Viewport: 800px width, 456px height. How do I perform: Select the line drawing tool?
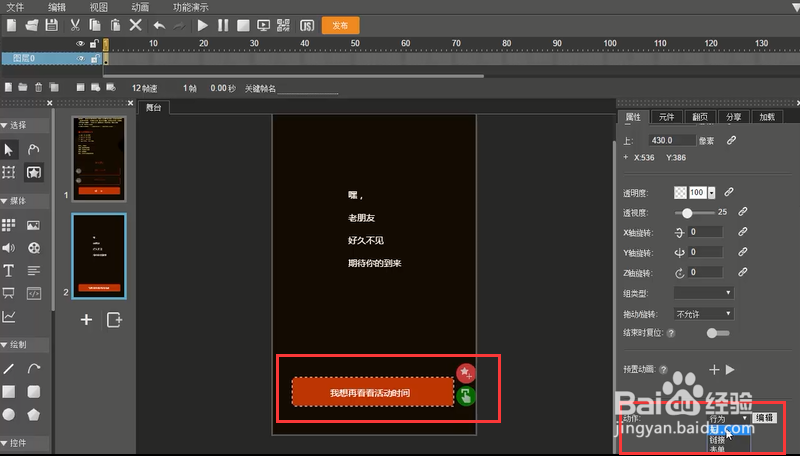tap(9, 368)
